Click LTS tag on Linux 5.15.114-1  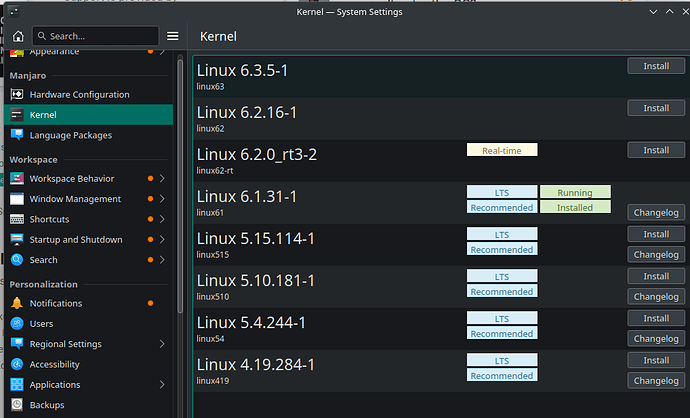coord(502,234)
